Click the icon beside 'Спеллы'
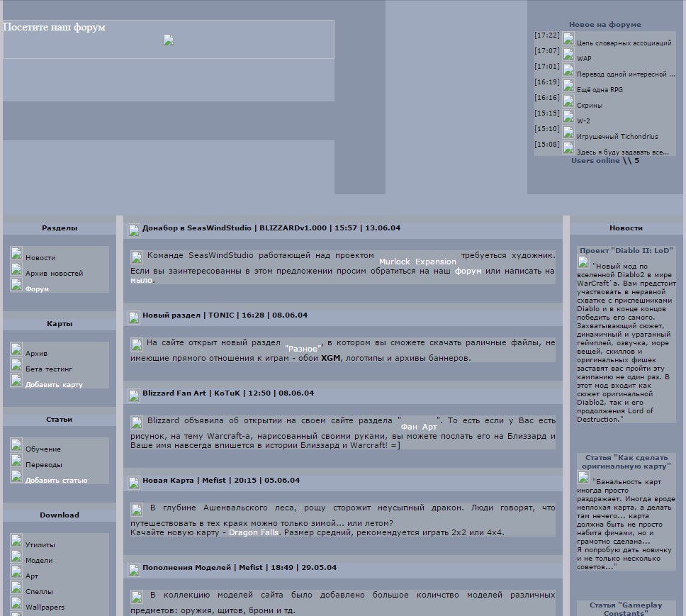Viewport: 686px width, 616px height. [x=16, y=587]
